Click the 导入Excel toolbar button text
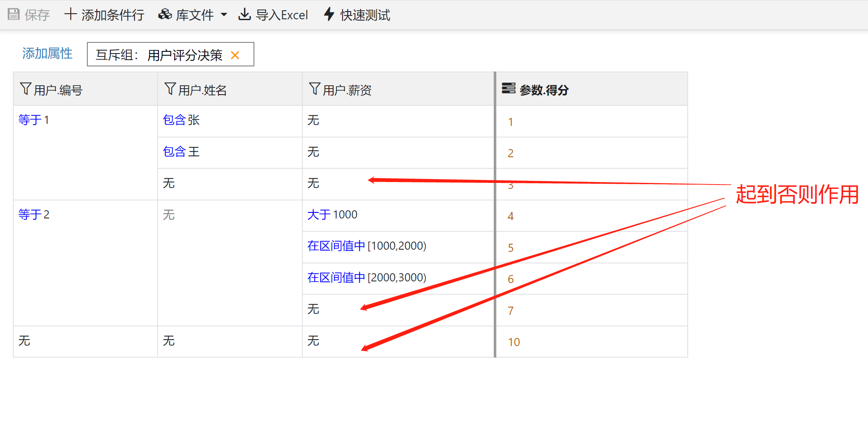 pyautogui.click(x=281, y=15)
